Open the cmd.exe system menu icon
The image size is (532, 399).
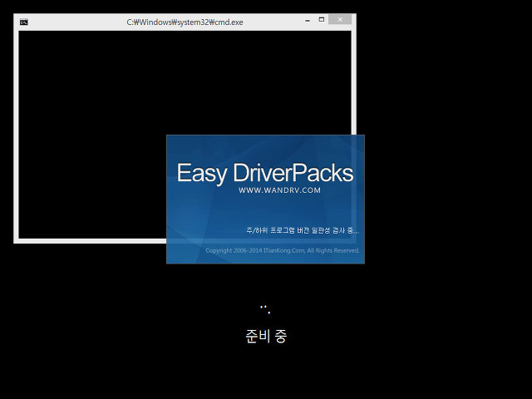pos(24,22)
